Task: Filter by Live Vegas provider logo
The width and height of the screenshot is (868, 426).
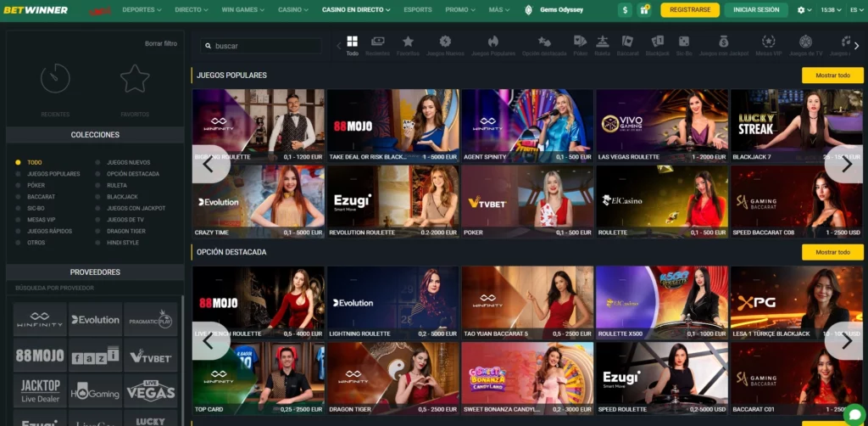Action: point(151,391)
